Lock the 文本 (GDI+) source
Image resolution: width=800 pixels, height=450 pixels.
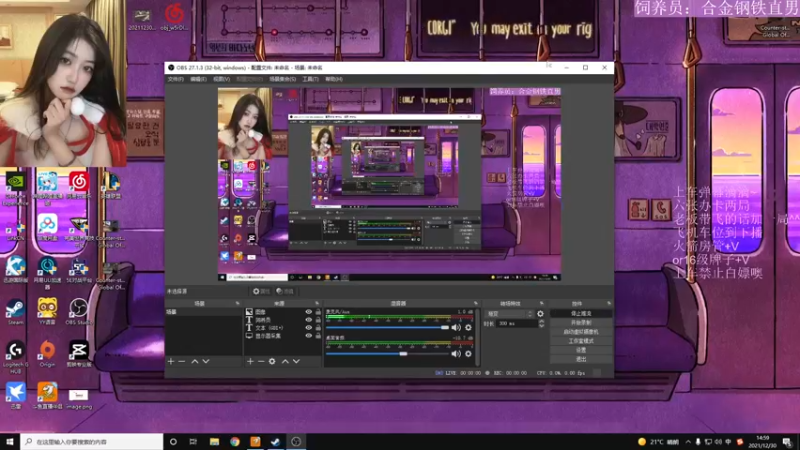318,328
